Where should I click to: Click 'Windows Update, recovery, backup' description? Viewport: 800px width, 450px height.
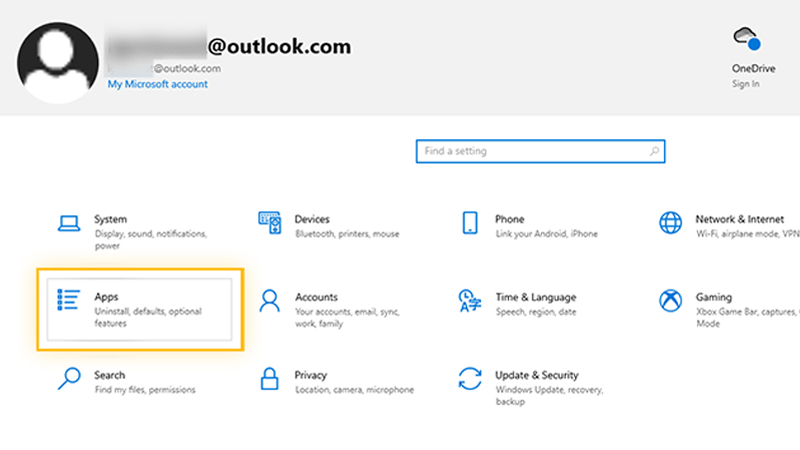tap(549, 395)
